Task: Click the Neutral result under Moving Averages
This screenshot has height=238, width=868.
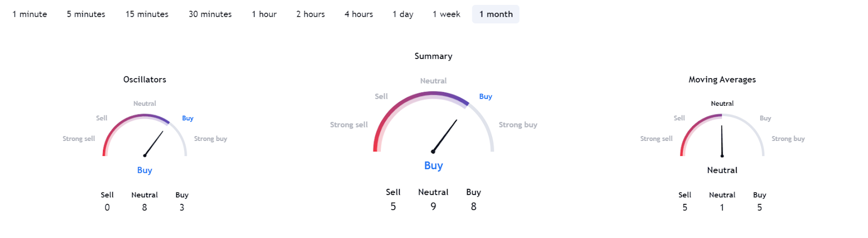Action: click(x=722, y=170)
